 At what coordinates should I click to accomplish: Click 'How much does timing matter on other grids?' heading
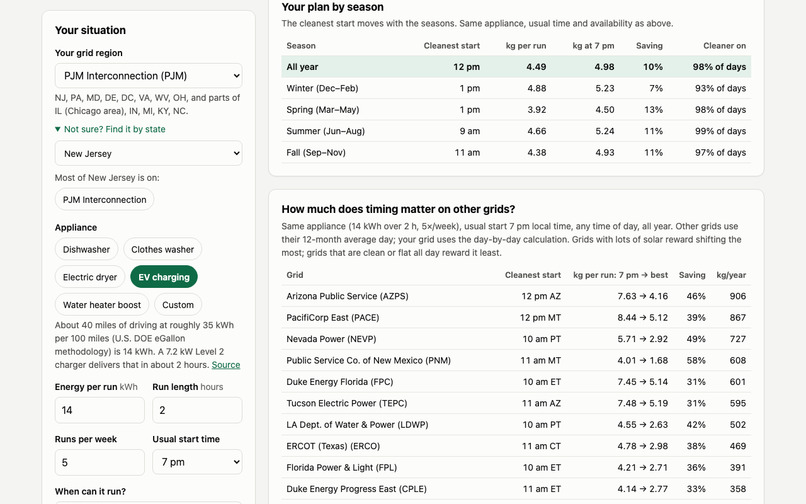tap(398, 209)
